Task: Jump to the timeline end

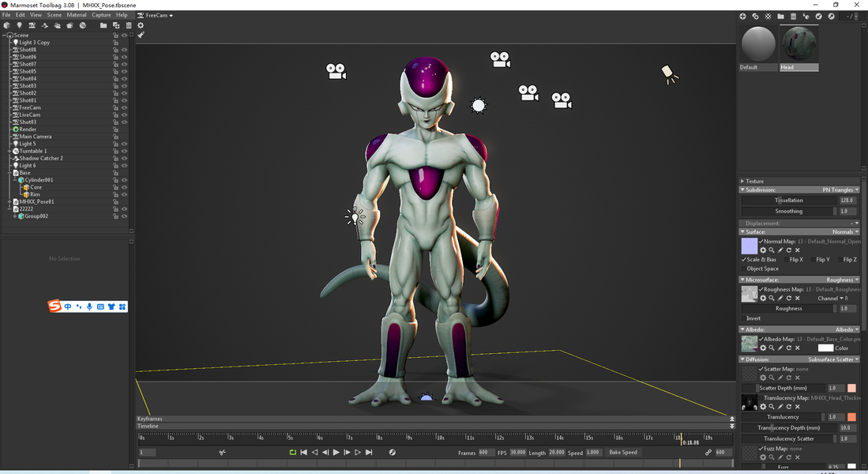Action: [x=369, y=453]
